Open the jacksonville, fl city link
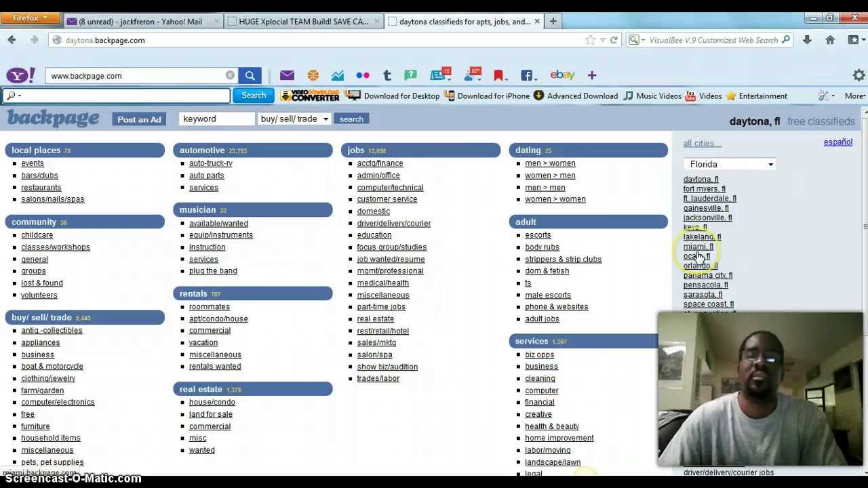This screenshot has height=488, width=868. pos(707,218)
